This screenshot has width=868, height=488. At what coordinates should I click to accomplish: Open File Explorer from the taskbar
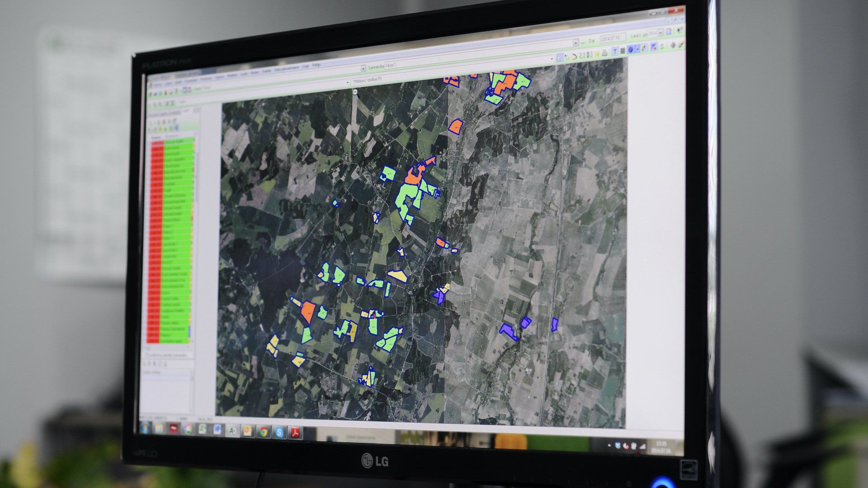click(x=159, y=428)
